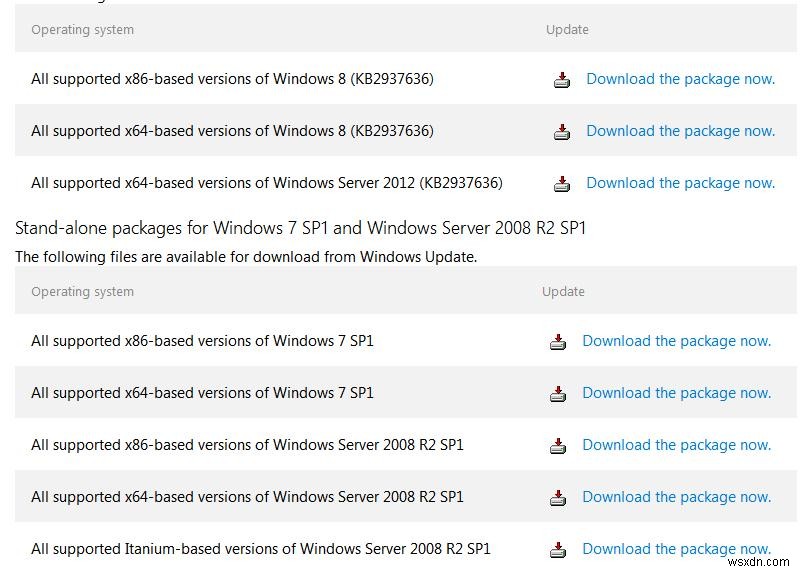Click the Operating system header in Windows 7 table
This screenshot has width=801, height=572.
coord(82,292)
